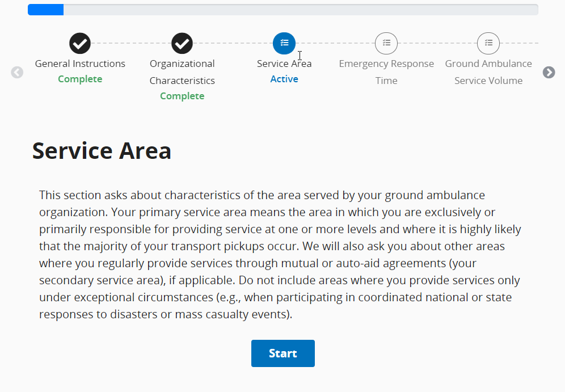Click the unfilled gray part of the progress bar
This screenshot has height=392, width=565.
point(301,10)
